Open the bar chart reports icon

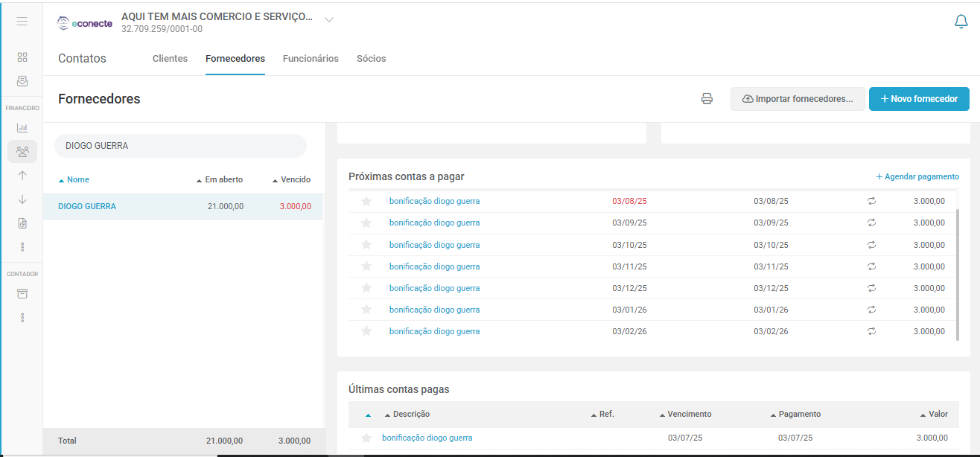[x=22, y=128]
